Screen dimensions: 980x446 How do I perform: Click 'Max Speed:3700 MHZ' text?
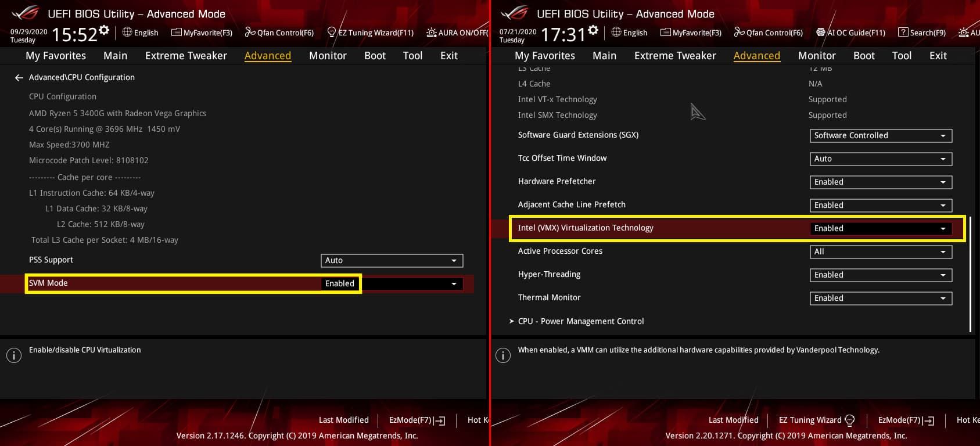click(x=69, y=145)
